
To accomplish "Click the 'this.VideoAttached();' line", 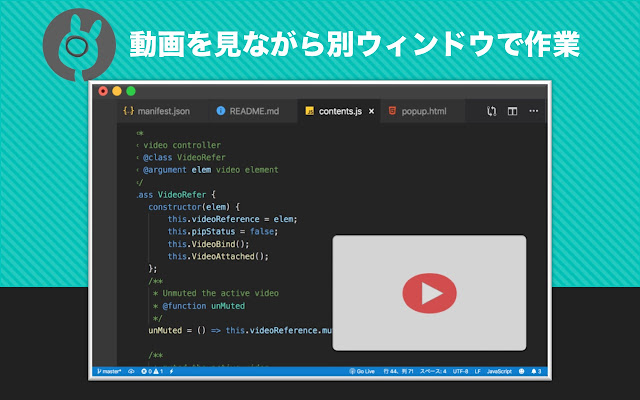I will point(218,256).
